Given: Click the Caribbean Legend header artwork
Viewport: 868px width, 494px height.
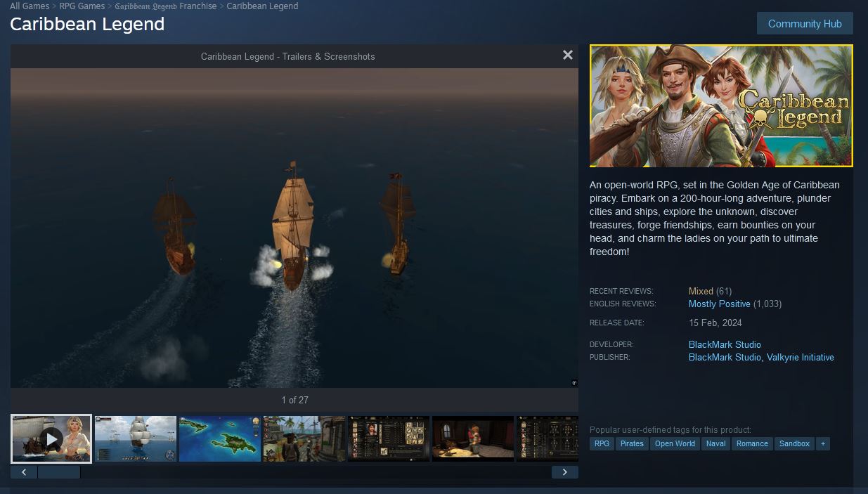Looking at the screenshot, I should coord(721,106).
